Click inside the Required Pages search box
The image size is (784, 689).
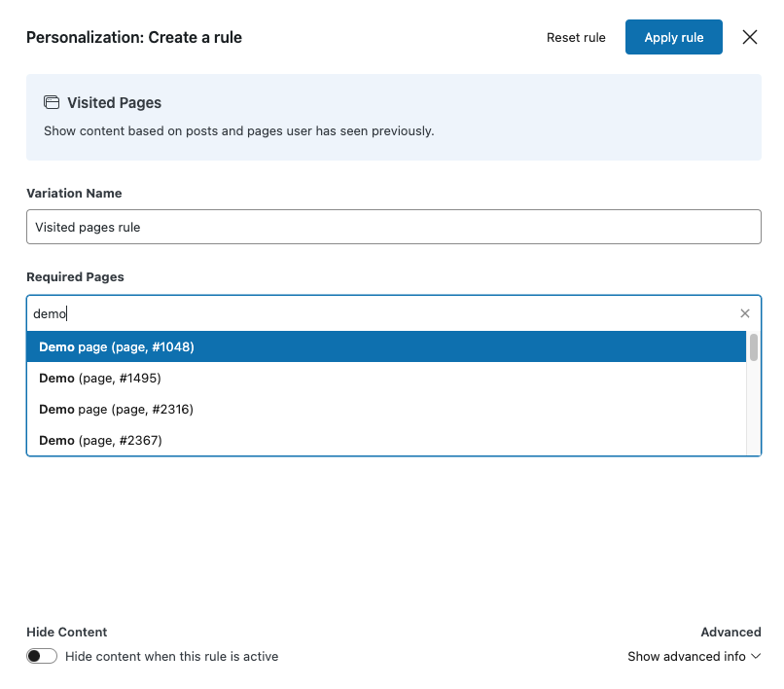(x=379, y=313)
